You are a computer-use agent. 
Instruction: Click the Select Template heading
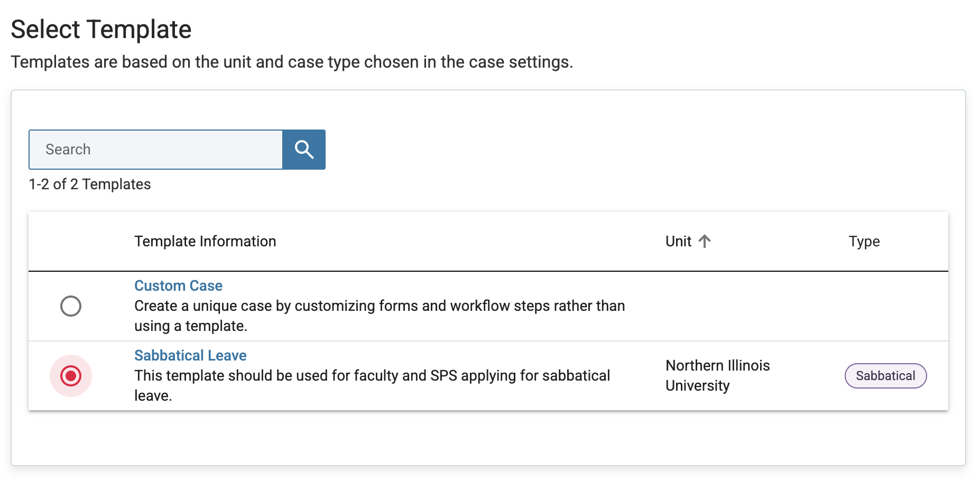[x=101, y=30]
